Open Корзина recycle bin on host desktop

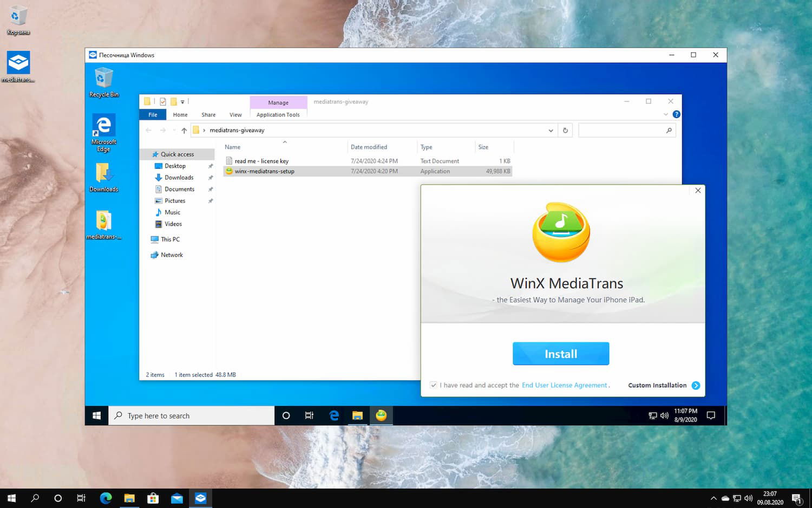(18, 21)
